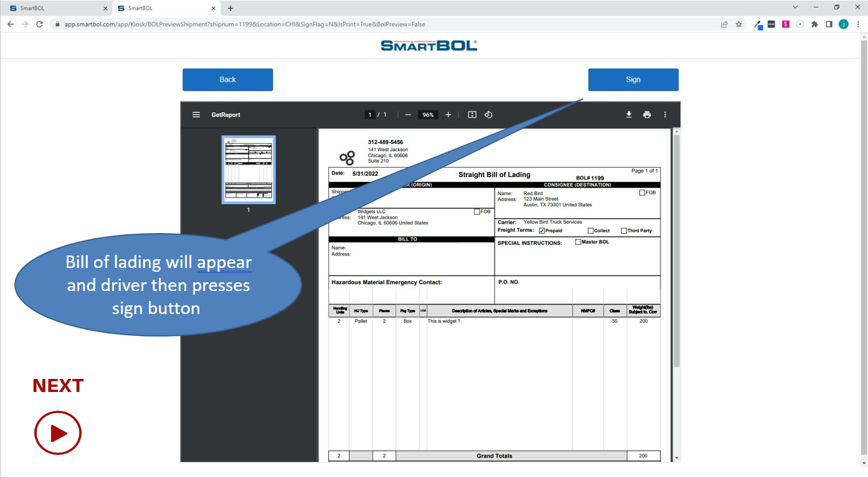Viewport: 868px width, 478px height.
Task: Check the Master BOL checkbox
Action: [x=578, y=242]
